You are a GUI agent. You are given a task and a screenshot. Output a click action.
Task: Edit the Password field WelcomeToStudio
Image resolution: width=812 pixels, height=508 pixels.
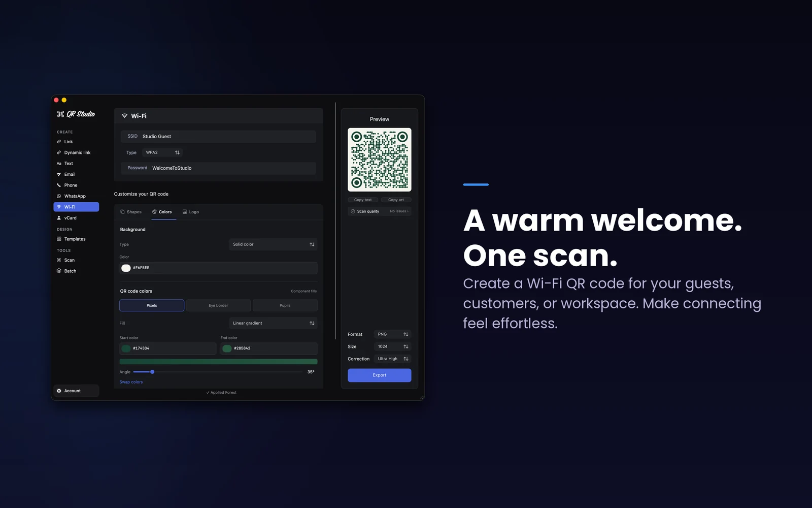tap(218, 168)
